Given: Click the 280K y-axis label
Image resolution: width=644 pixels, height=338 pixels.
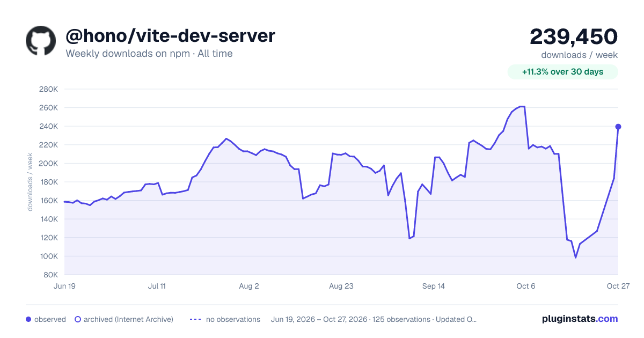Looking at the screenshot, I should (48, 89).
